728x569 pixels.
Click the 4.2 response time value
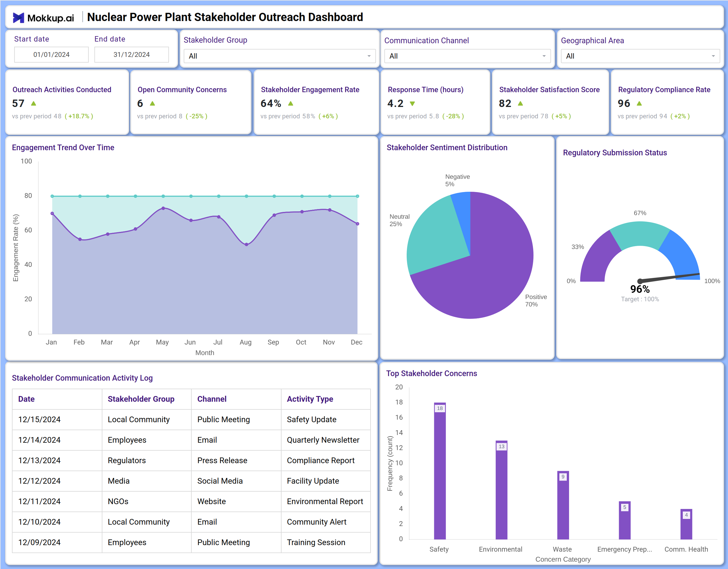395,103
